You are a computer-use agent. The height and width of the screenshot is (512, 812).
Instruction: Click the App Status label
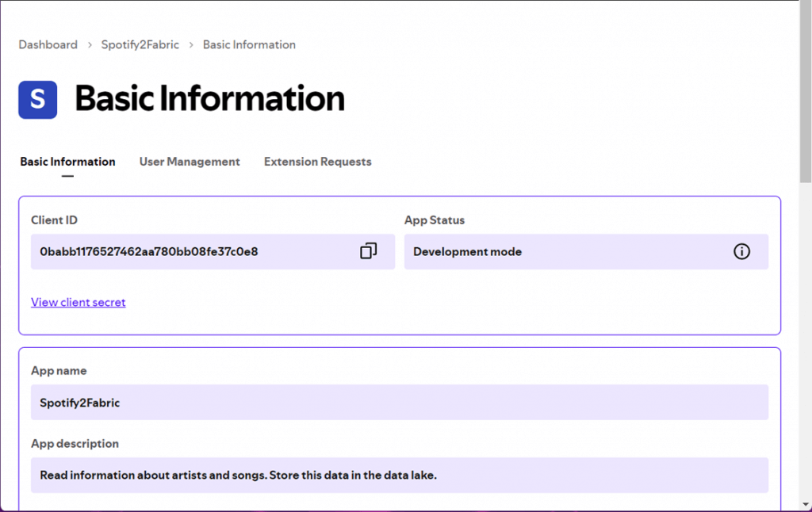pos(435,220)
